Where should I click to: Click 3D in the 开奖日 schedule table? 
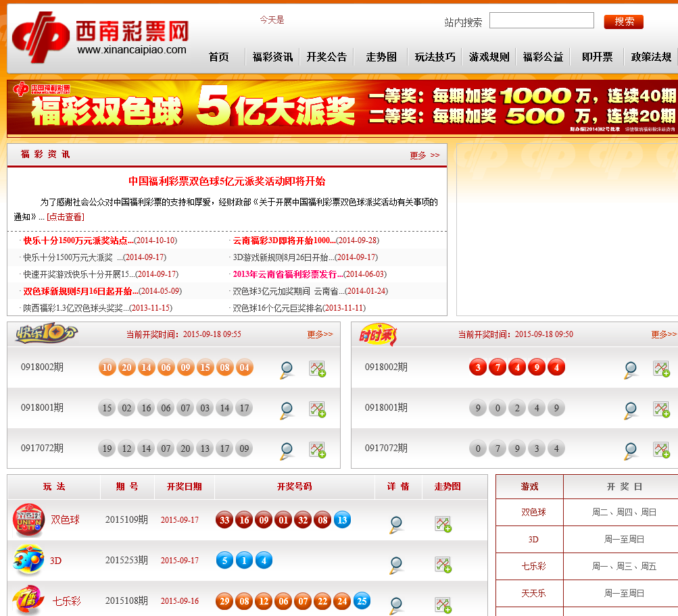pyautogui.click(x=533, y=540)
